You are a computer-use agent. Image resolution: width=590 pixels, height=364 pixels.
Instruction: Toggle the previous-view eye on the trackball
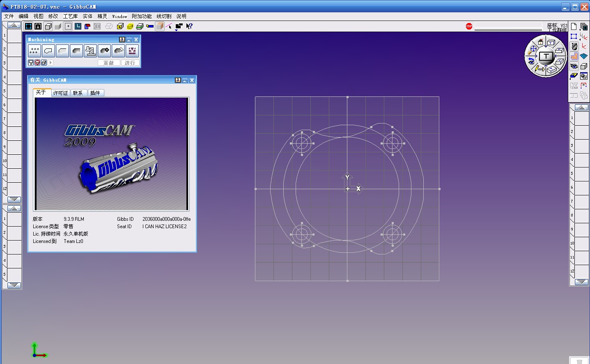[x=531, y=60]
